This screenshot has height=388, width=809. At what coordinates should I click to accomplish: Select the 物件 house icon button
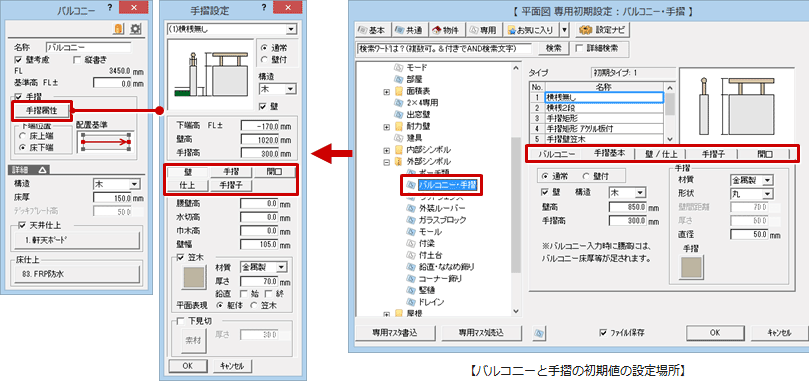(x=448, y=30)
